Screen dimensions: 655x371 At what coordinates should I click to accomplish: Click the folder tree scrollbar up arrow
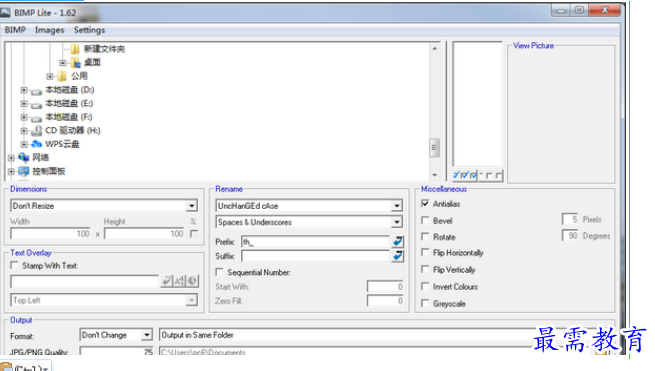tap(434, 48)
